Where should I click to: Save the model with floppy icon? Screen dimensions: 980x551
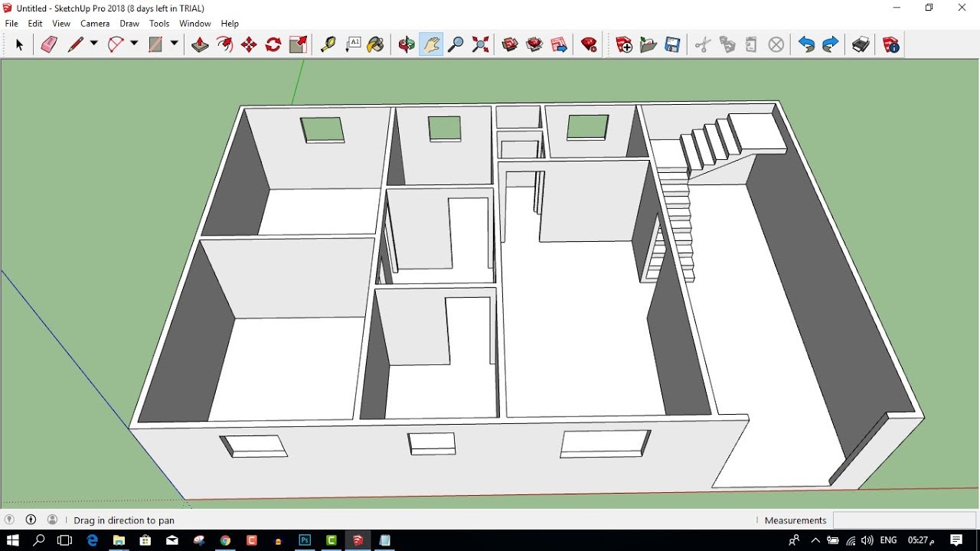673,45
